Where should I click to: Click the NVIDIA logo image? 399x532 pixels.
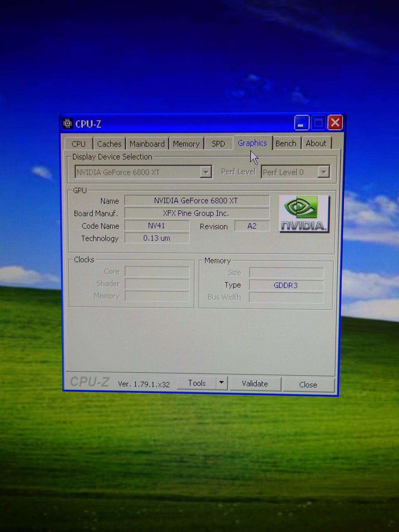304,214
